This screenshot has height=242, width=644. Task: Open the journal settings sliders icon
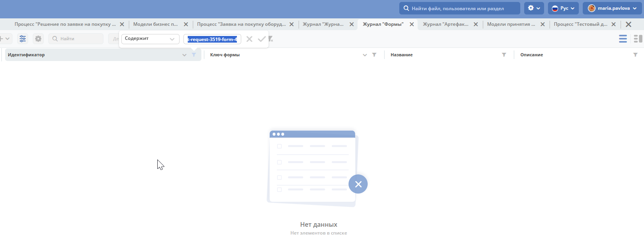pyautogui.click(x=23, y=39)
